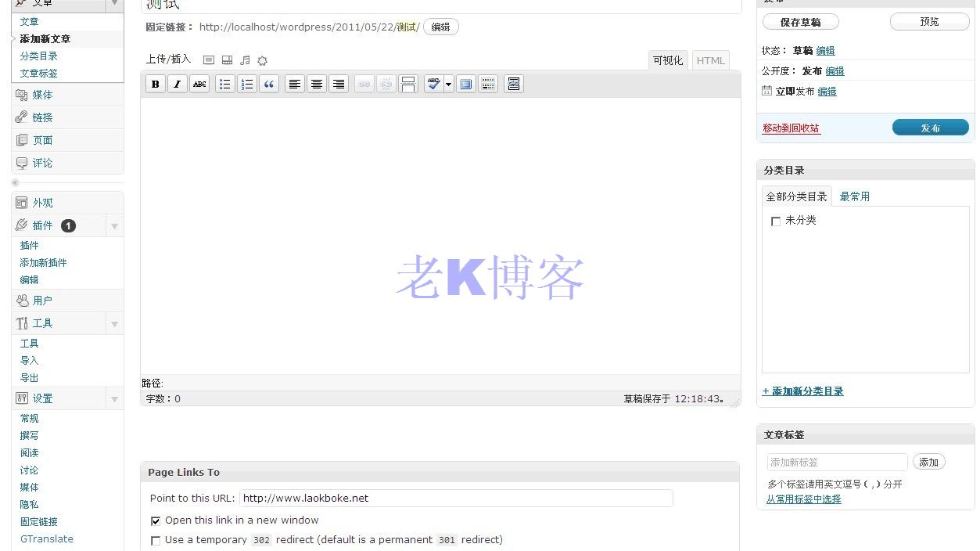Viewport: 980px width, 551px height.
Task: Edit the post status 草稿 link
Action: tap(825, 51)
